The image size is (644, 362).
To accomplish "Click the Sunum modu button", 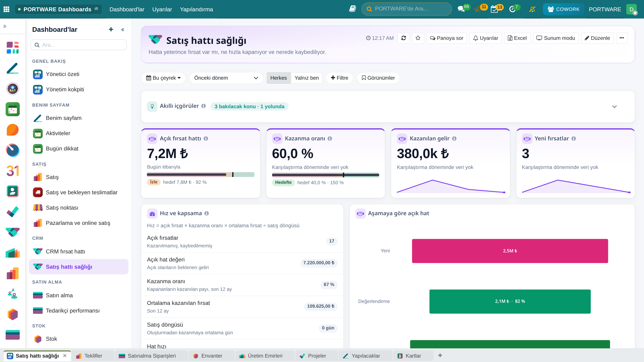I will click(555, 38).
